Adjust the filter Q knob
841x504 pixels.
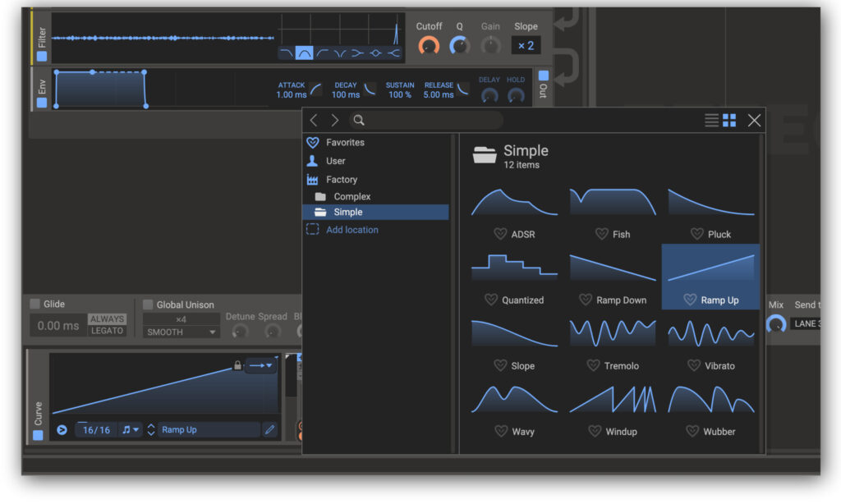pos(460,46)
